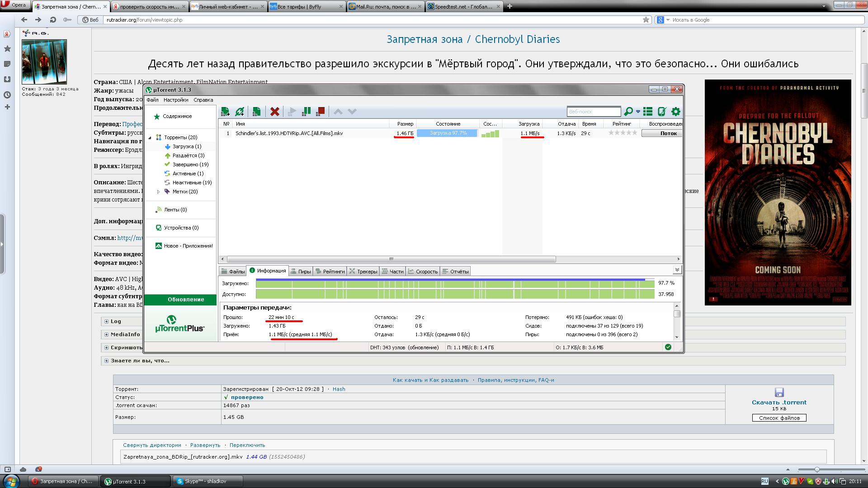This screenshot has height=488, width=868.
Task: Click Скачать .torrent download link
Action: tap(779, 402)
